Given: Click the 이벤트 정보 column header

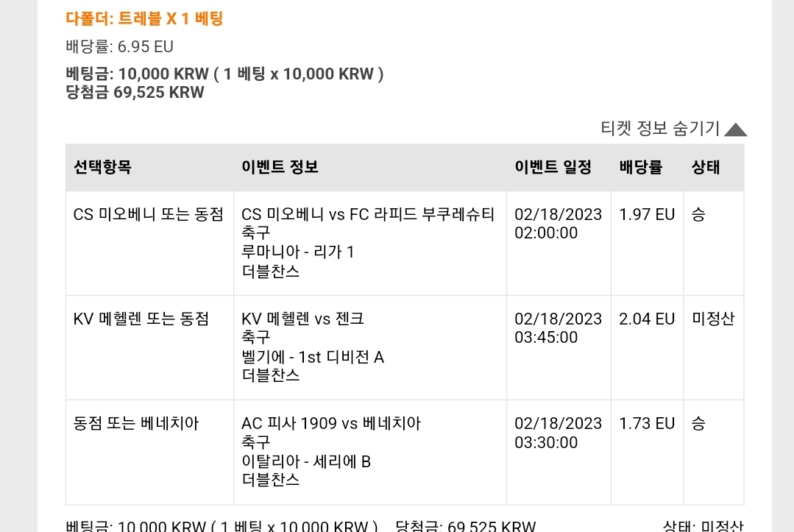Looking at the screenshot, I should click(280, 167).
